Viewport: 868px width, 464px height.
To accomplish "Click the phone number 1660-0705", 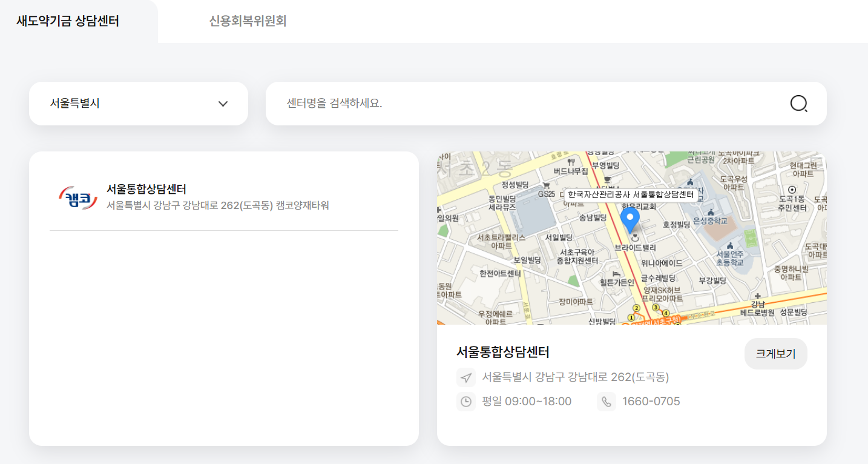I will 651,402.
